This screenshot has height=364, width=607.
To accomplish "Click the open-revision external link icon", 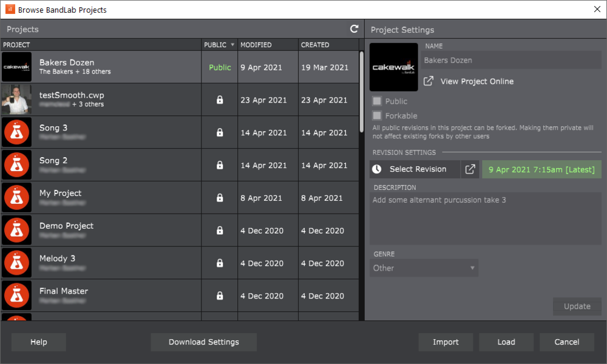I will click(x=470, y=169).
